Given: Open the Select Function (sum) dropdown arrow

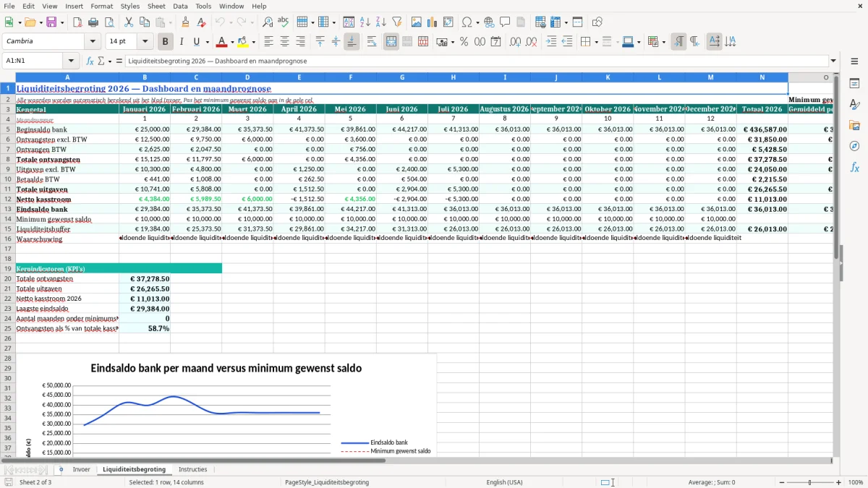Looking at the screenshot, I should (109, 61).
